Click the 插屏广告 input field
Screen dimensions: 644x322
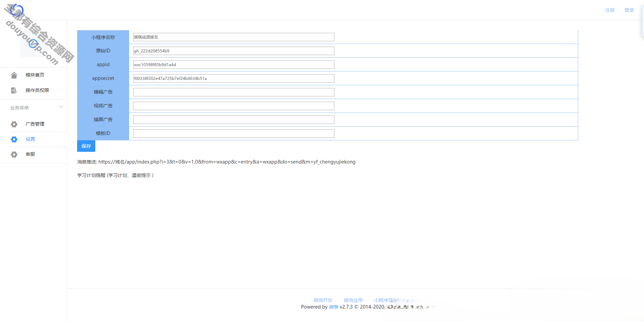point(233,120)
